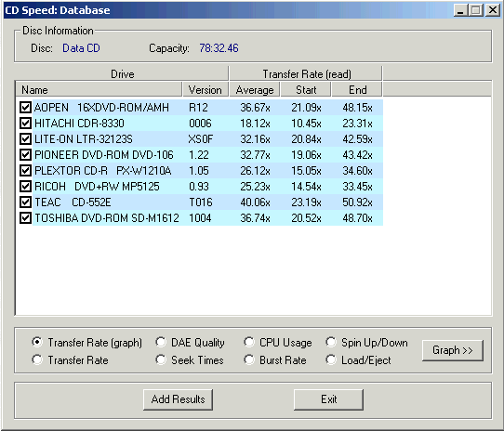The width and height of the screenshot is (504, 431).
Task: Click the Drive group header
Action: click(x=122, y=74)
